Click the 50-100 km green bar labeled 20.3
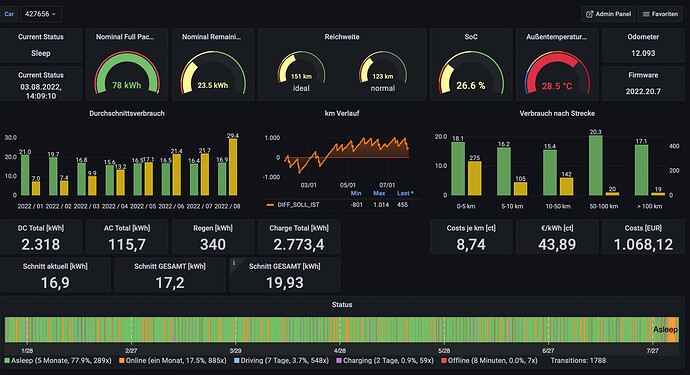690x375 pixels. (596, 165)
